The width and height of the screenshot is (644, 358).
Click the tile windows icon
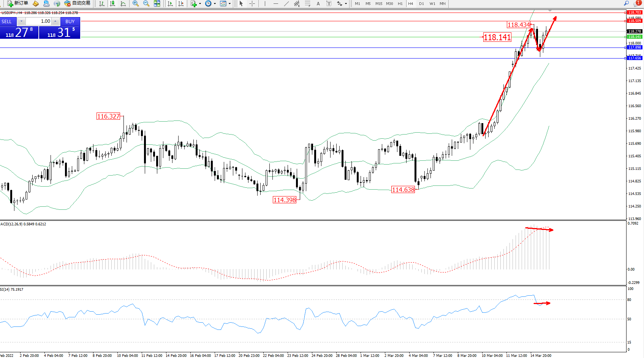coord(157,3)
